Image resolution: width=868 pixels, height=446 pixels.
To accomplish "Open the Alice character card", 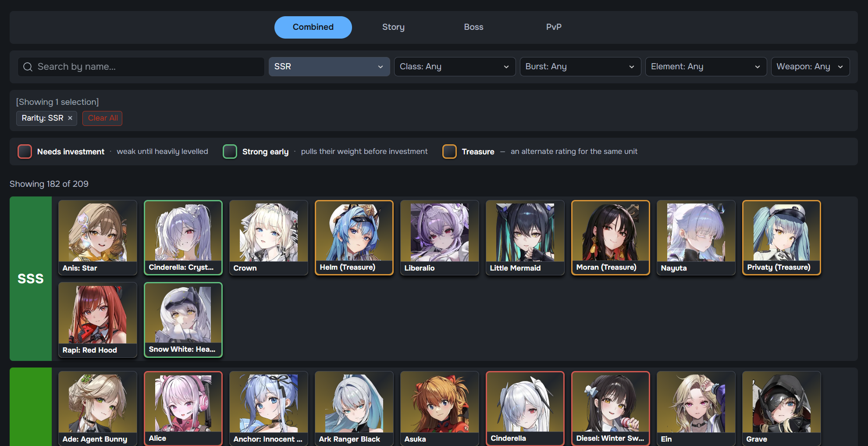I will 183,408.
